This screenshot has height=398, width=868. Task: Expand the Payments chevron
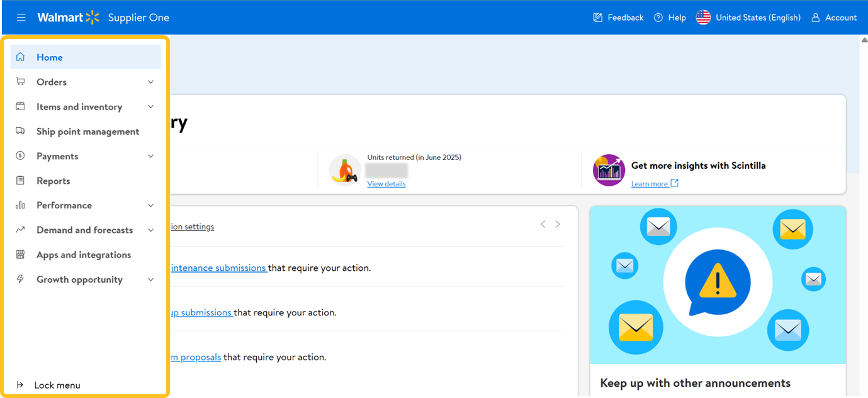[x=150, y=156]
